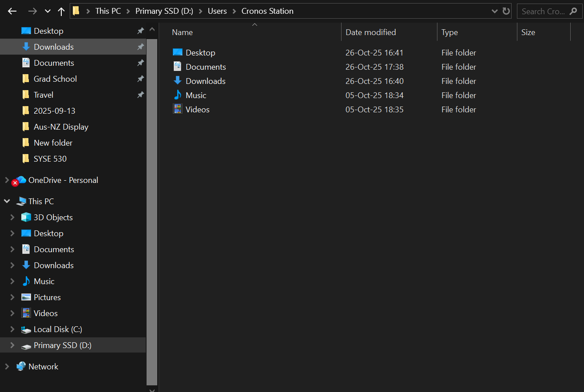Select the Desktop folder icon in file list
The image size is (584, 392).
(178, 52)
